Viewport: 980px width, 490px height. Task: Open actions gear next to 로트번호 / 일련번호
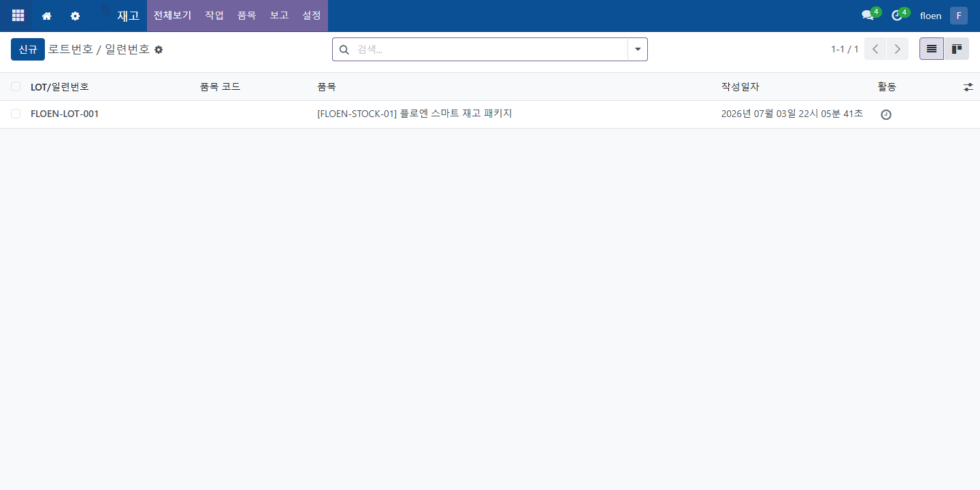click(159, 50)
